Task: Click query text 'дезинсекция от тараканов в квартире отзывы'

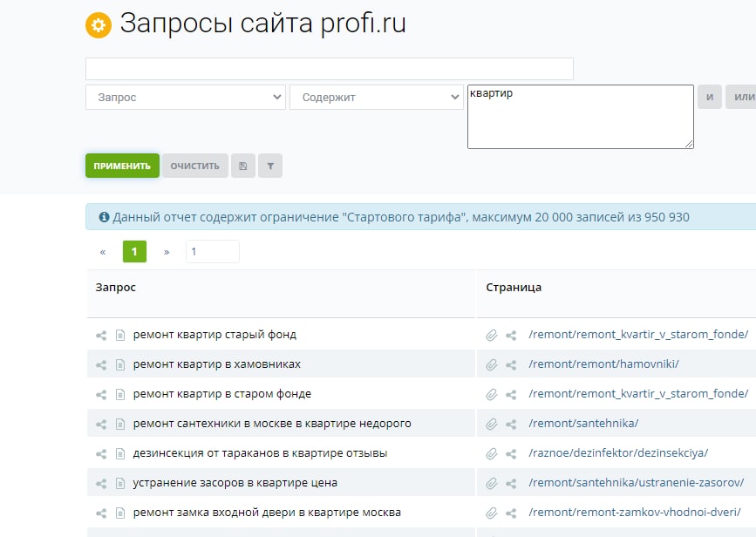Action: 260,453
